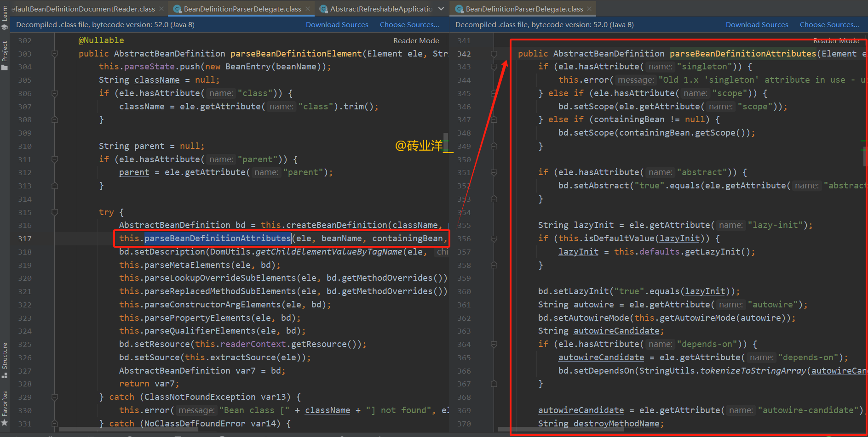The height and width of the screenshot is (437, 868).
Task: Click left editor vertical scrollbar thumb
Action: [x=446, y=143]
